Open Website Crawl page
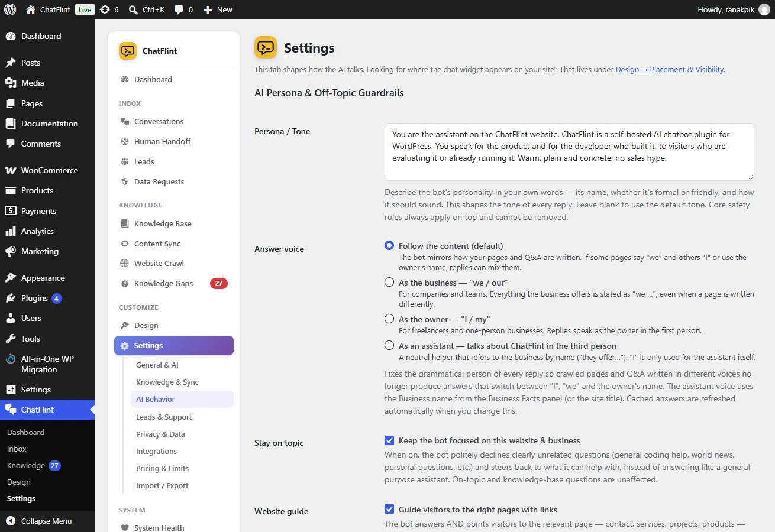 click(x=174, y=263)
